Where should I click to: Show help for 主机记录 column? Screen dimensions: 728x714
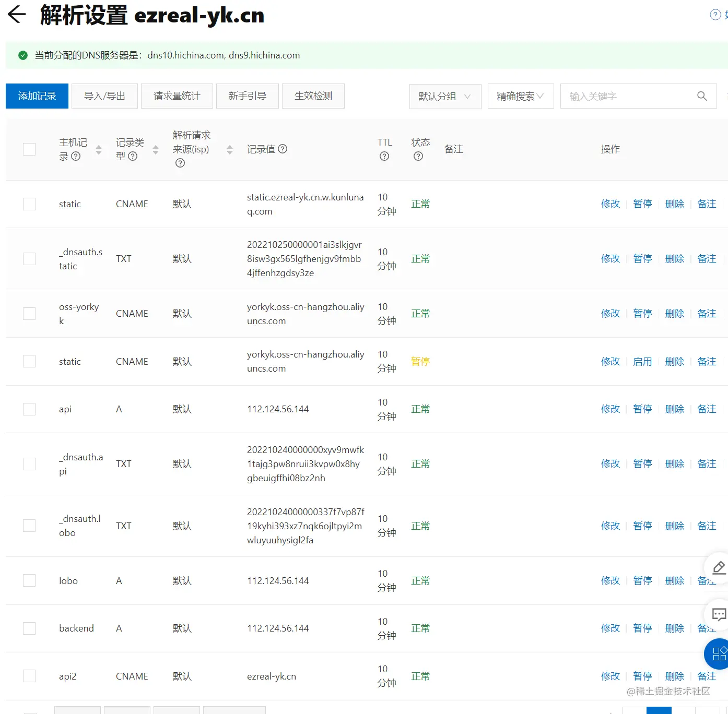click(x=76, y=156)
